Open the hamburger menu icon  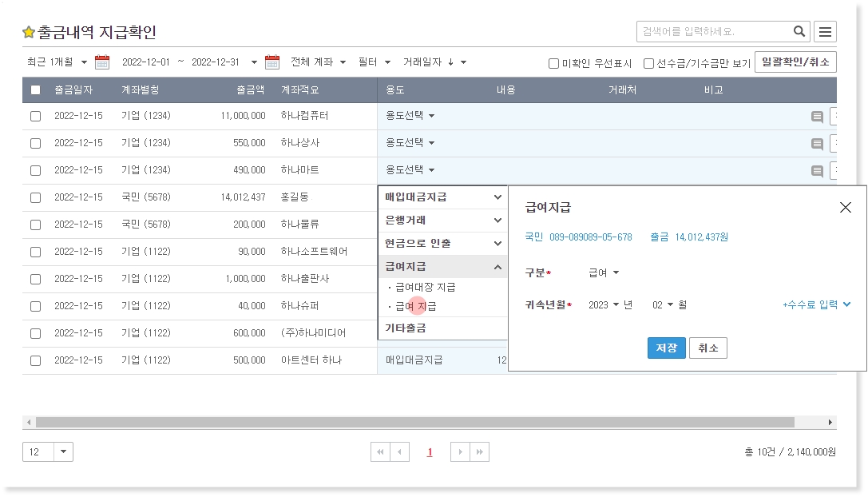pyautogui.click(x=826, y=32)
